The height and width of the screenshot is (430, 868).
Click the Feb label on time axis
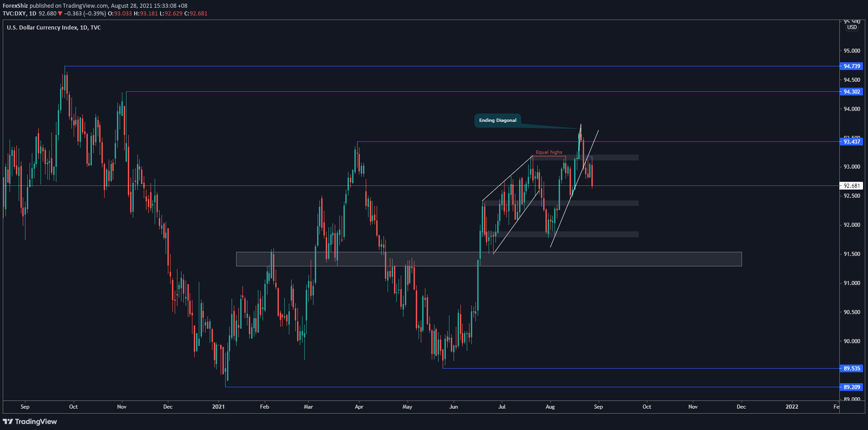(264, 407)
